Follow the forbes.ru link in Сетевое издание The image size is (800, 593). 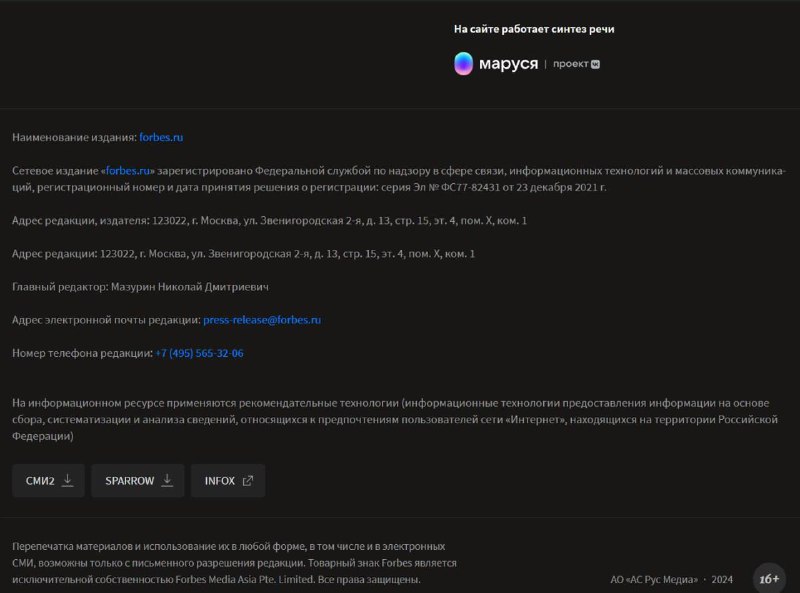click(128, 170)
